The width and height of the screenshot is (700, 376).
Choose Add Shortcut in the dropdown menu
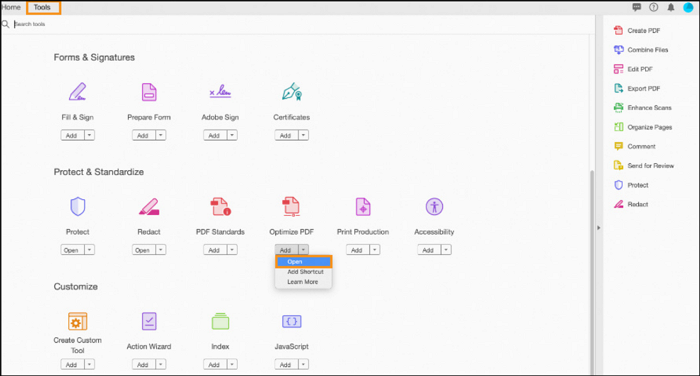pos(305,272)
